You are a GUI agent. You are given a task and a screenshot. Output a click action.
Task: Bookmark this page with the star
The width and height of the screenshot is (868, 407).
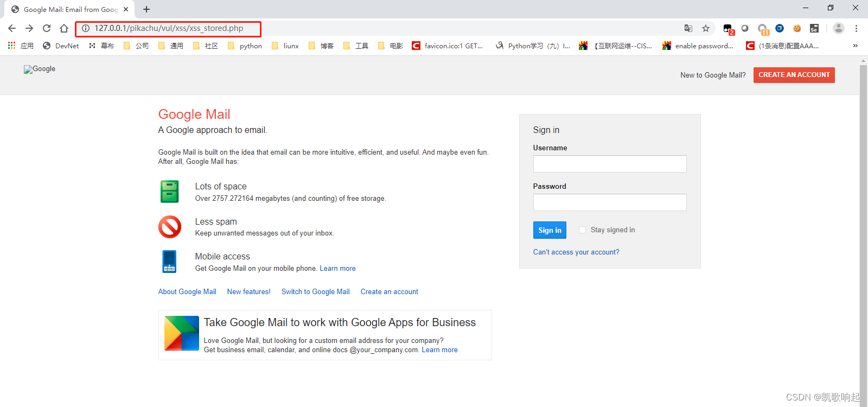click(706, 28)
